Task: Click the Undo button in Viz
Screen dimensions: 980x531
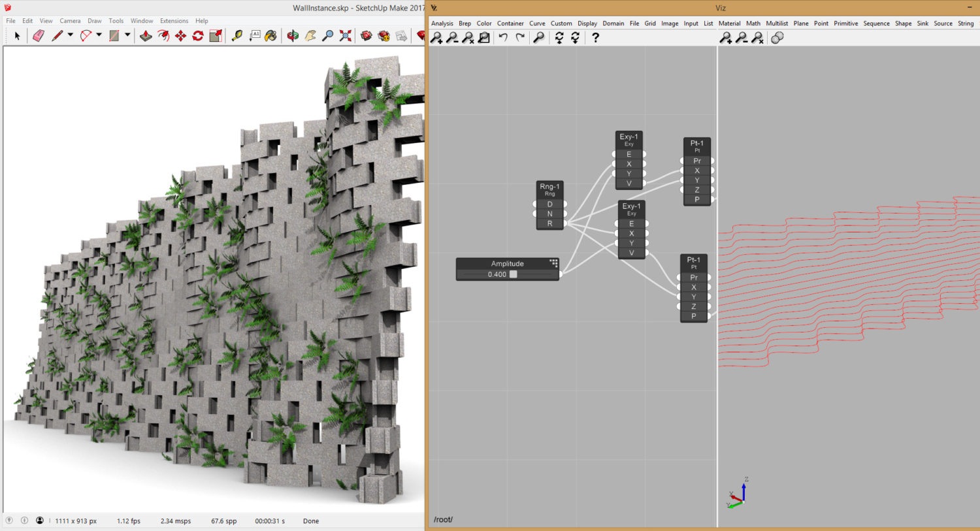Action: pos(503,37)
